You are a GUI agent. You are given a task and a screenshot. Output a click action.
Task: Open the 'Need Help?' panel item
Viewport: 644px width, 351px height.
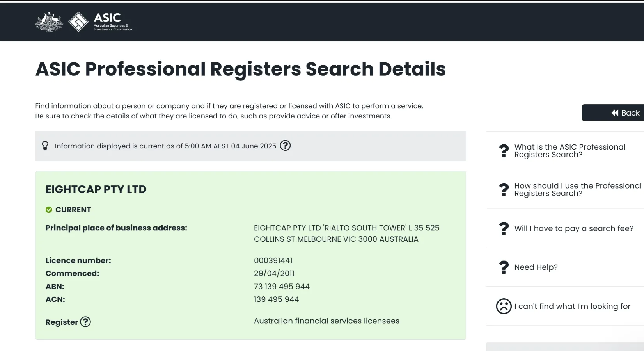(x=536, y=267)
